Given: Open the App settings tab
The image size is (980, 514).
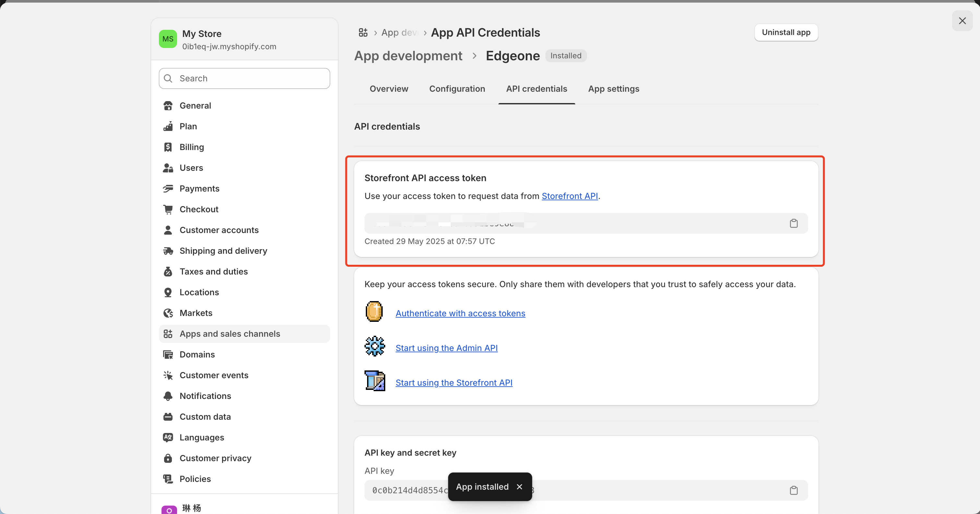Looking at the screenshot, I should pyautogui.click(x=613, y=88).
